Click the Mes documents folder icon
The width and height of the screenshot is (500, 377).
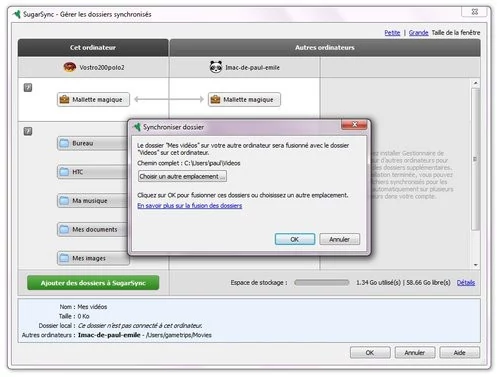tap(64, 229)
